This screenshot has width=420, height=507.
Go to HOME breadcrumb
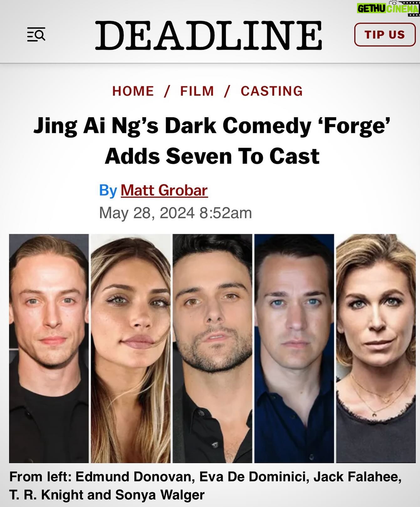(133, 91)
